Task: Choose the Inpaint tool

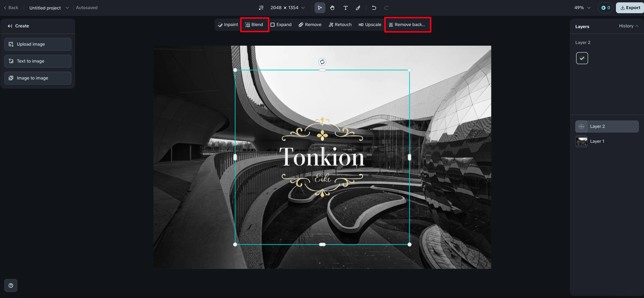Action: point(228,25)
